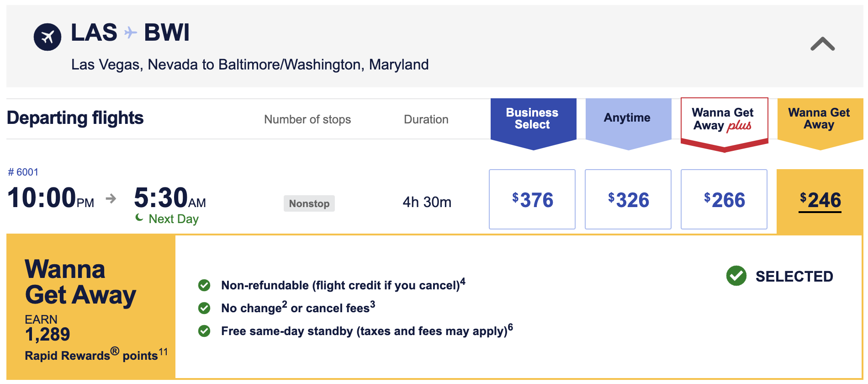868x384 pixels.
Task: Click the Next Day moon icon
Action: point(139,218)
